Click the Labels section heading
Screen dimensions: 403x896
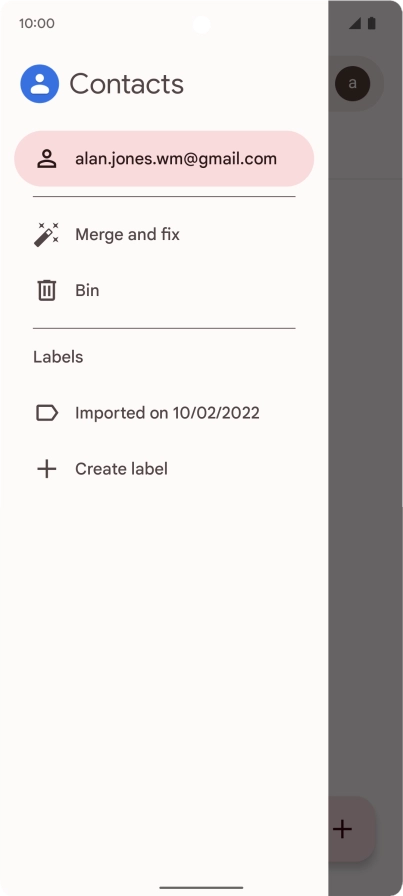click(x=58, y=357)
